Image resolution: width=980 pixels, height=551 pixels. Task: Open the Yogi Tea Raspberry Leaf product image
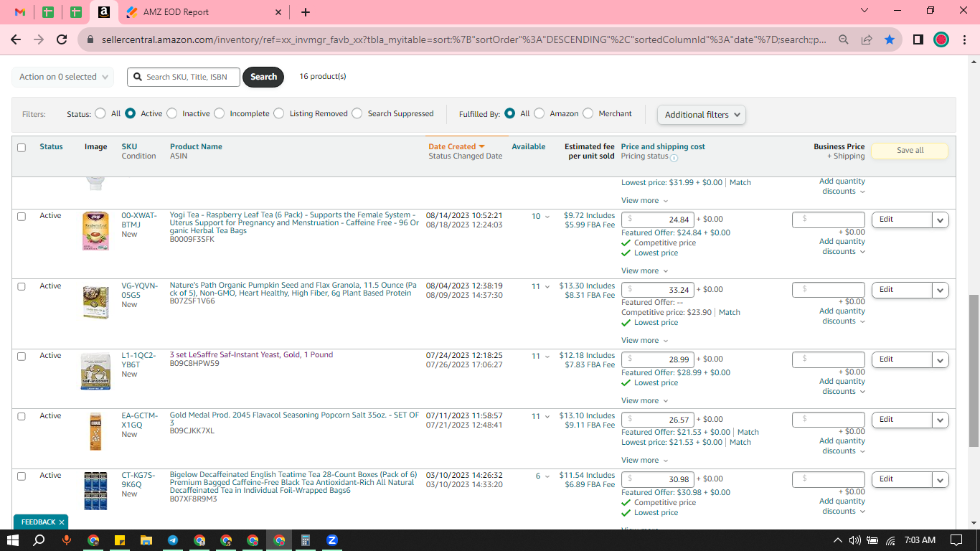(95, 230)
